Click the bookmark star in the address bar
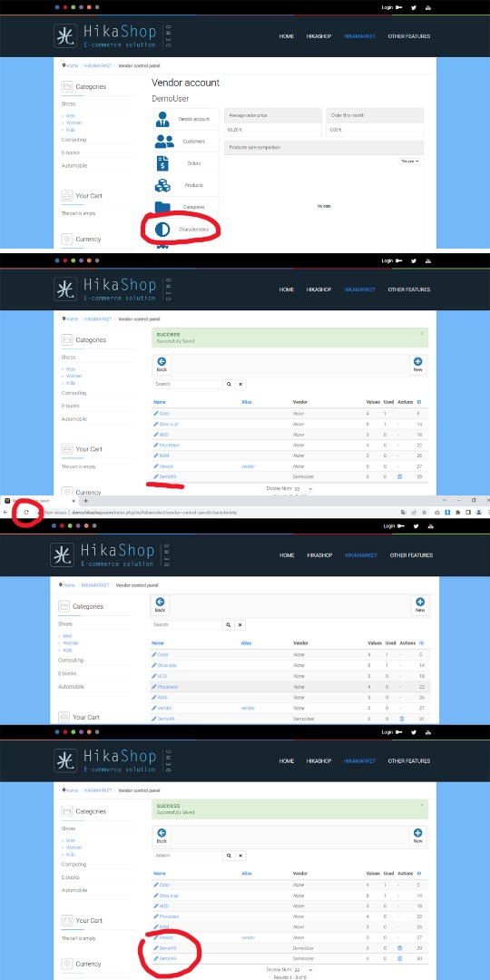This screenshot has height=980, width=490. 424,512
